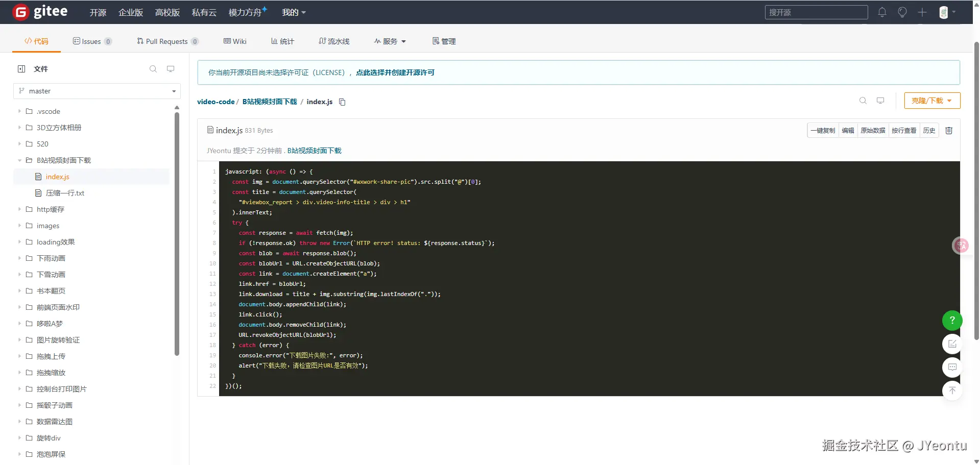Image resolution: width=980 pixels, height=465 pixels.
Task: Open the Pull Requests tab
Action: click(168, 41)
